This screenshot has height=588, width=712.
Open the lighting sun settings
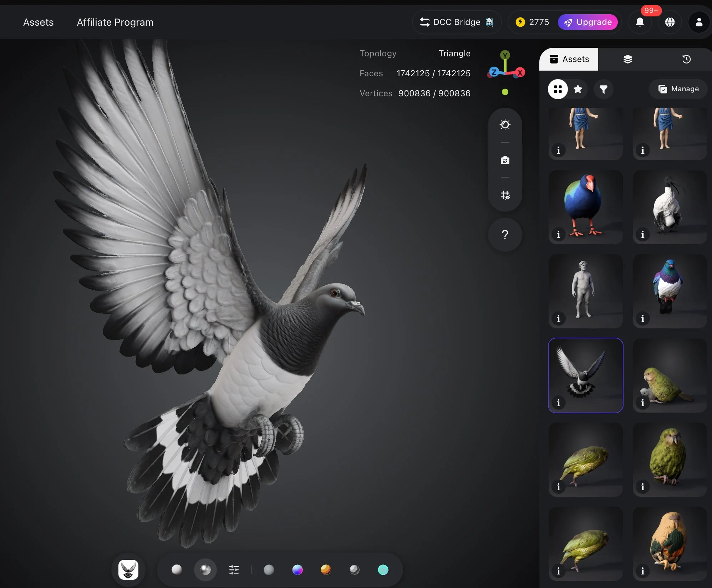[505, 125]
